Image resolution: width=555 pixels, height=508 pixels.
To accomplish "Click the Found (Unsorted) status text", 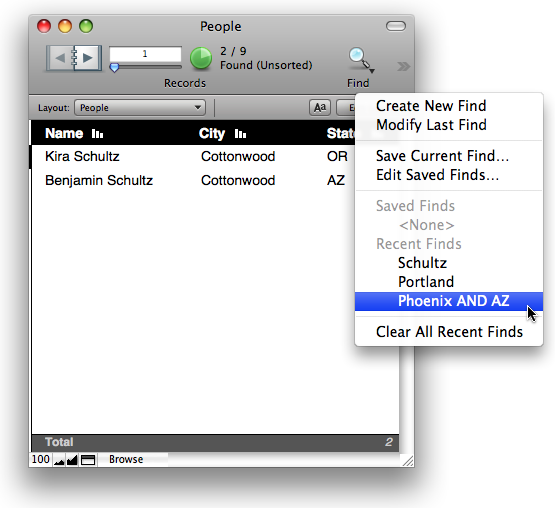I will [266, 65].
